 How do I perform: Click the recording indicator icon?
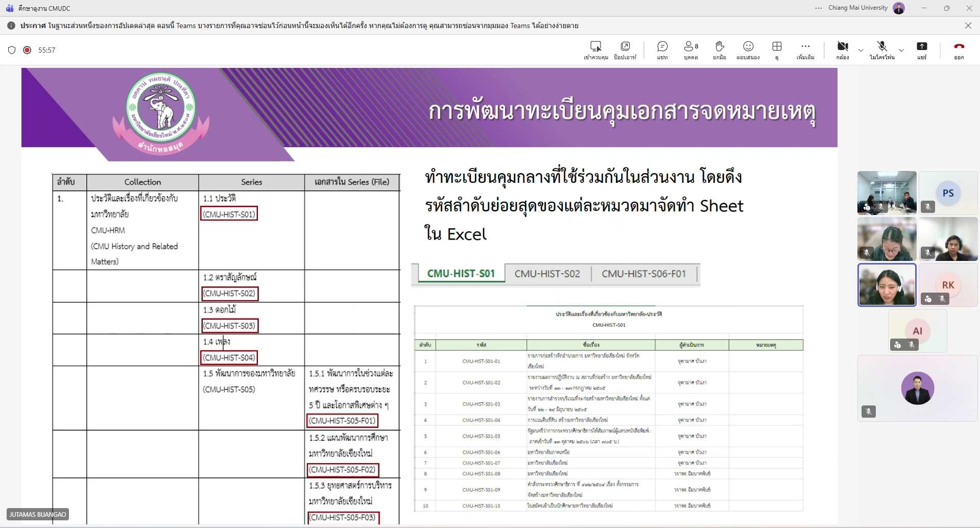(28, 50)
